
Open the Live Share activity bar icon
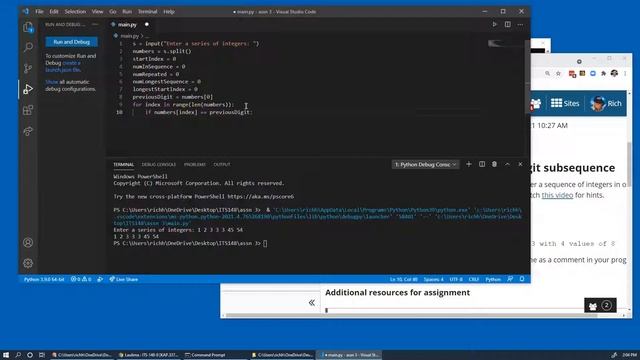pos(28,131)
